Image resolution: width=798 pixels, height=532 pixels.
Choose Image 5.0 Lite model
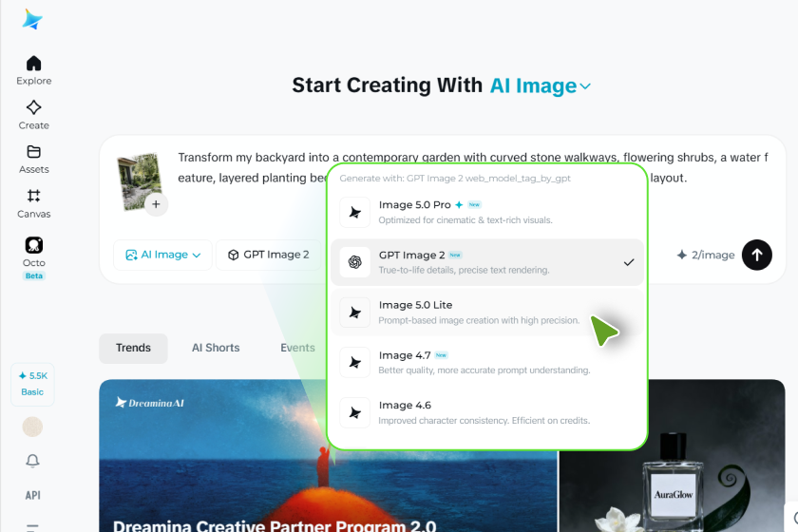click(x=487, y=312)
